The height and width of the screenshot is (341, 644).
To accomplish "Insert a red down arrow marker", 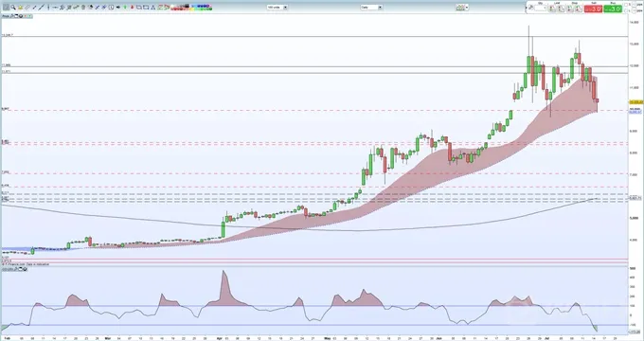I will coord(132,8).
